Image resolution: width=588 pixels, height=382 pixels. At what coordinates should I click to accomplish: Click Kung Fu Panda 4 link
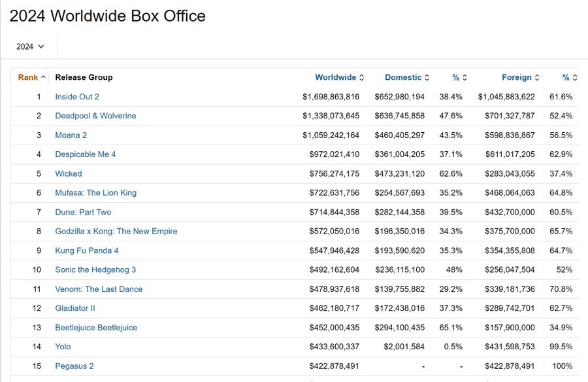tap(86, 251)
